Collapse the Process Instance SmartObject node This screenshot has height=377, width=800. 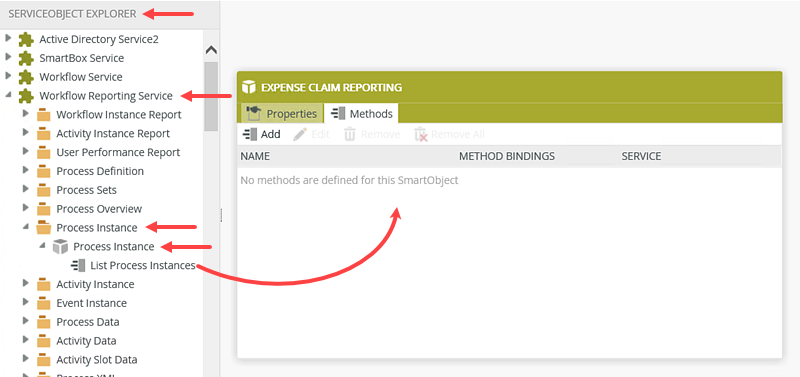(x=42, y=246)
